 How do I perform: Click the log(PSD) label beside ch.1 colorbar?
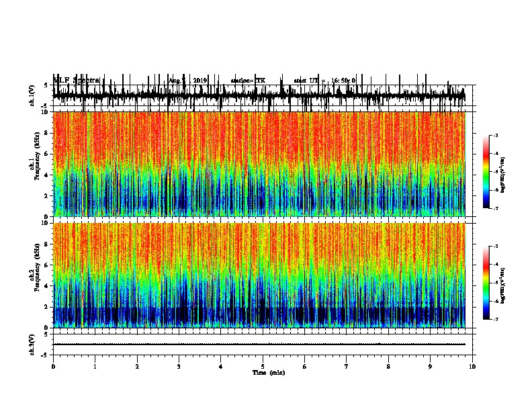(503, 175)
